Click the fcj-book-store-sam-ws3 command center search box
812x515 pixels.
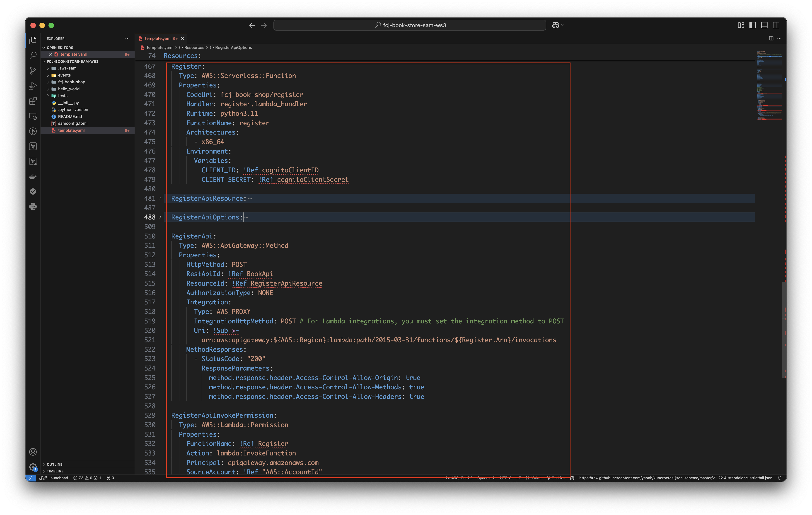(410, 25)
